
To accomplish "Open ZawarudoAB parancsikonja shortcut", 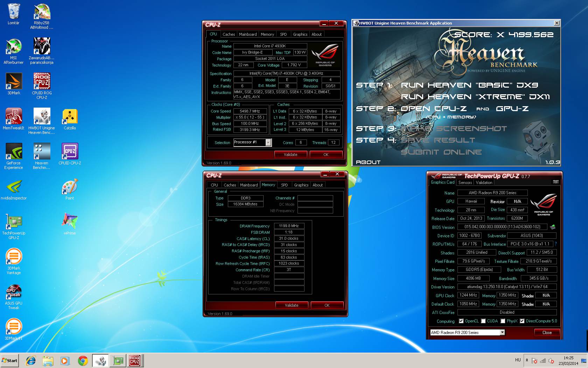I will pos(42,51).
